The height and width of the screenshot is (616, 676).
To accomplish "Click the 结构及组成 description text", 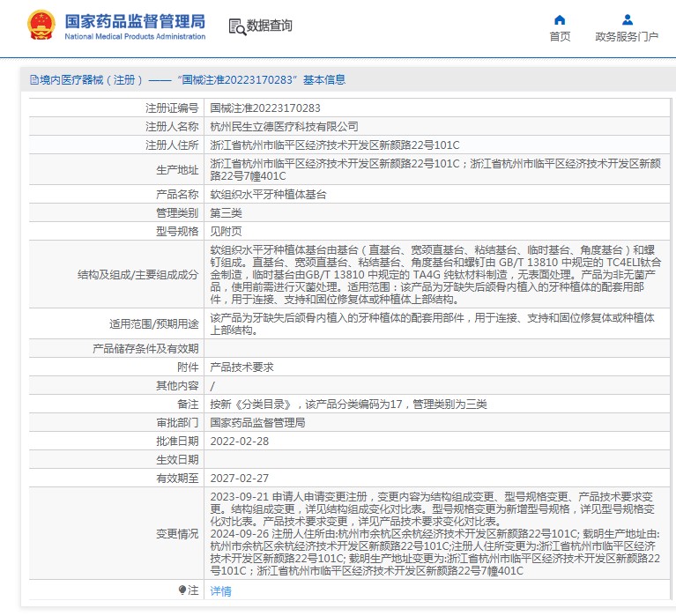I will [435, 275].
